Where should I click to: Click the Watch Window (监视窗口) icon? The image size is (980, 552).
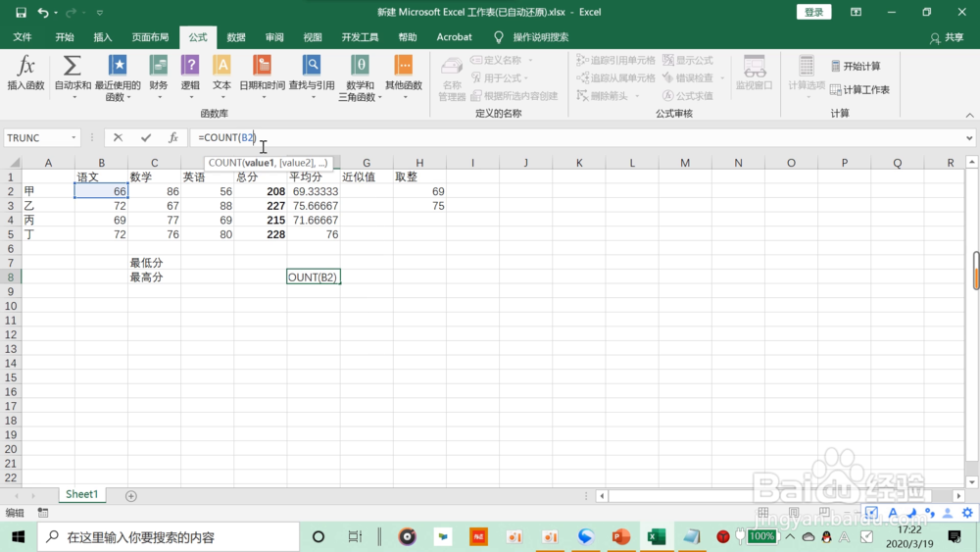(x=755, y=67)
